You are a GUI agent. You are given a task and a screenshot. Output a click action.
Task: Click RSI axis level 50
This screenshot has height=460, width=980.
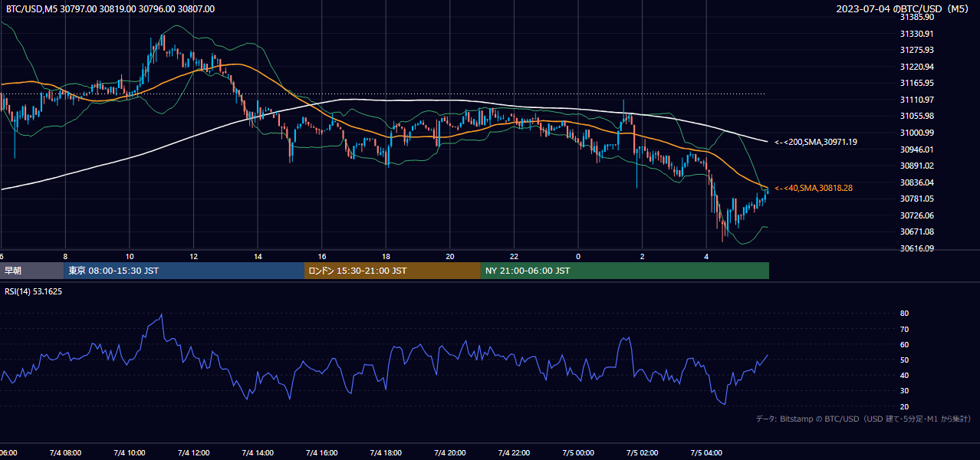904,360
